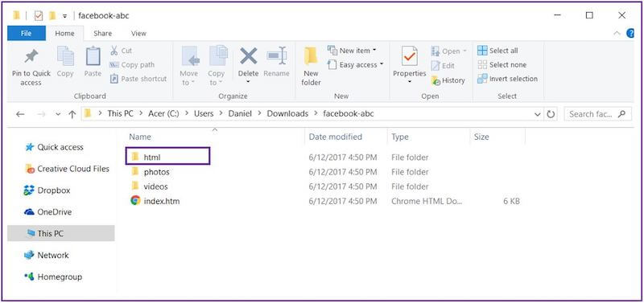Image resolution: width=644 pixels, height=303 pixels.
Task: Expand the address bar history dropdown
Action: tap(537, 114)
